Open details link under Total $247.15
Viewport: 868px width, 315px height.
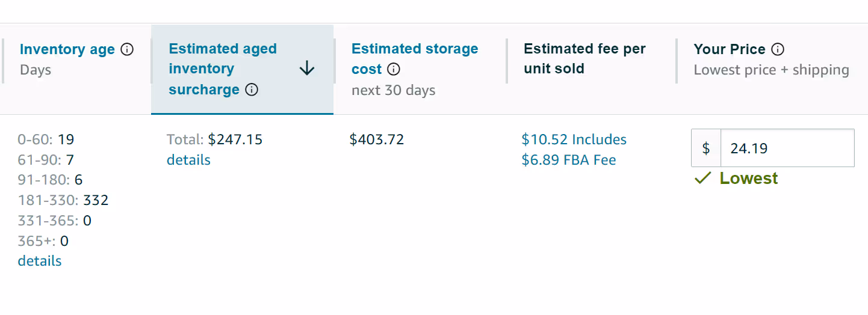(188, 160)
